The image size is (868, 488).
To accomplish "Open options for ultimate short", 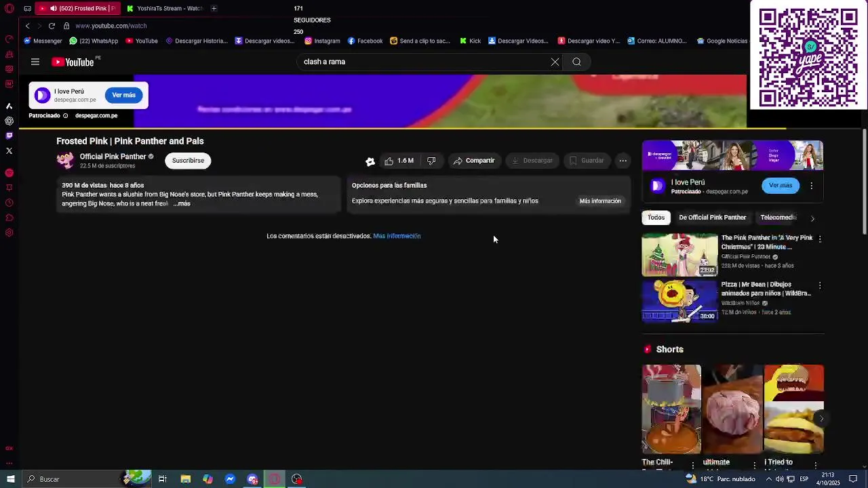I will pos(754,465).
